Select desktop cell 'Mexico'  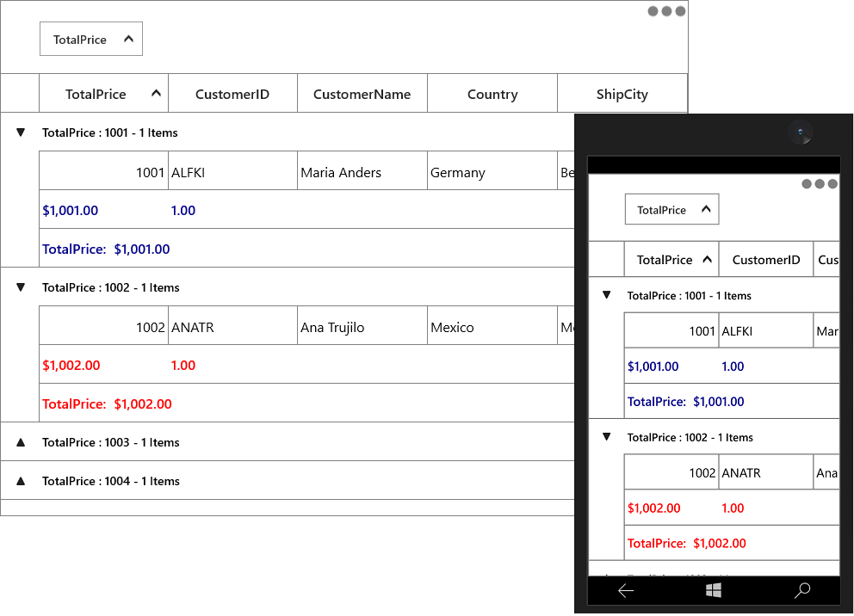click(x=492, y=327)
